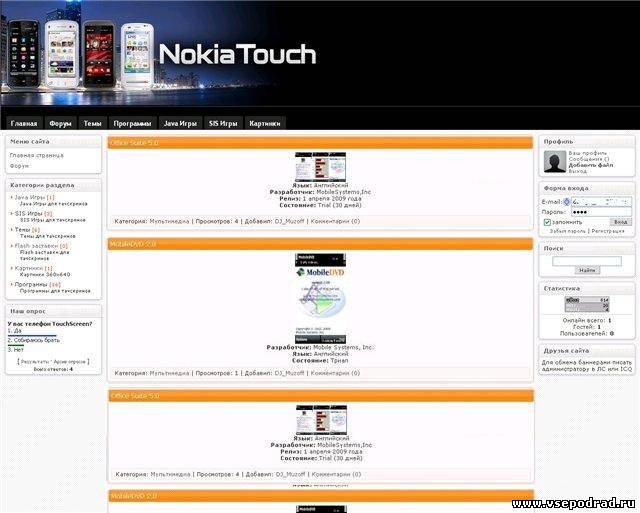Open Форум link in Меню сайта
Image resolution: width=640 pixels, height=513 pixels.
pyautogui.click(x=19, y=166)
